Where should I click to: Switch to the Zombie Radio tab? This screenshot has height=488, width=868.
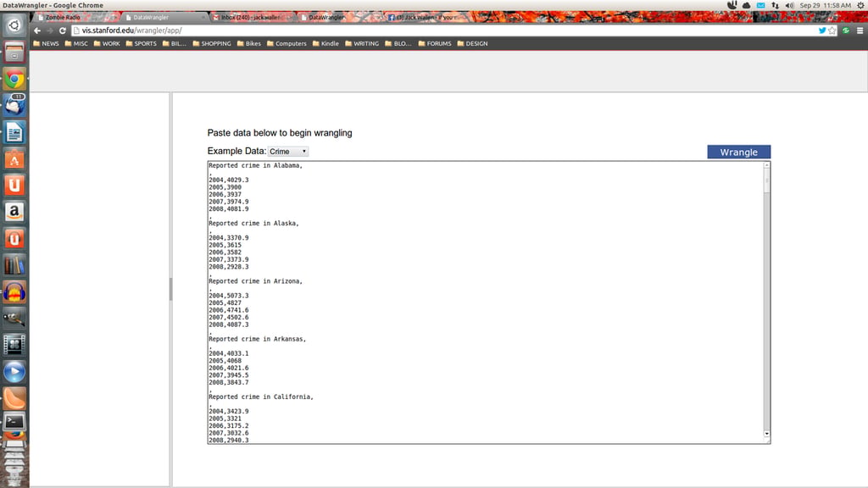[x=63, y=17]
